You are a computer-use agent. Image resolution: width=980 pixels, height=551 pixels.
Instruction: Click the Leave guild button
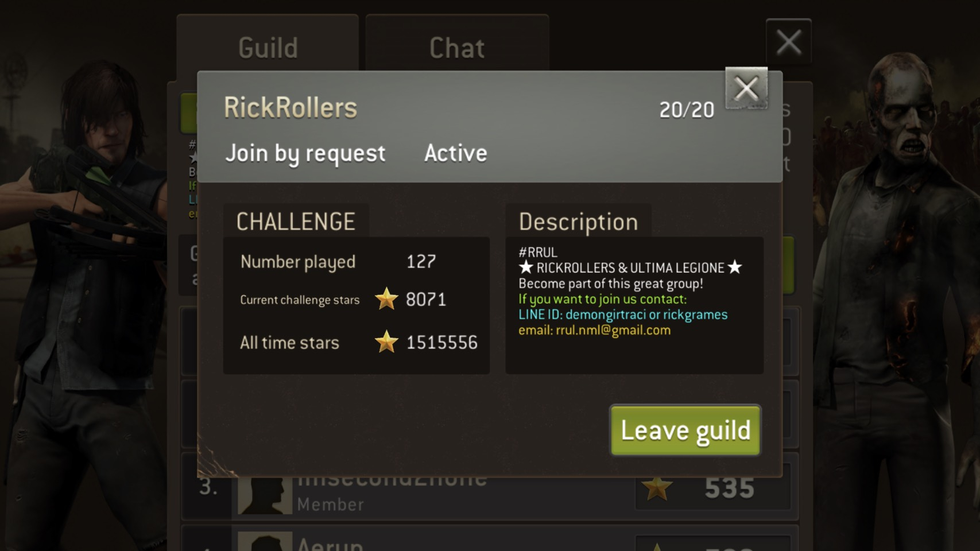(685, 430)
